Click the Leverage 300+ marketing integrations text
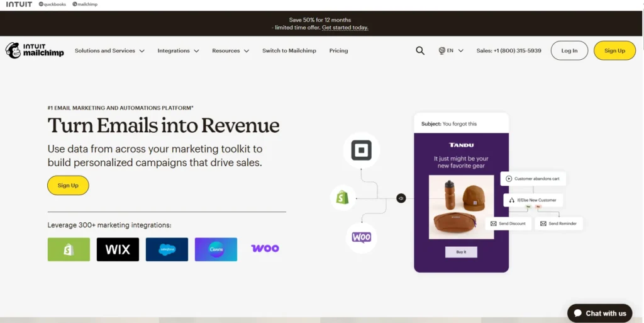Viewport: 644px width, 323px height. (x=109, y=225)
